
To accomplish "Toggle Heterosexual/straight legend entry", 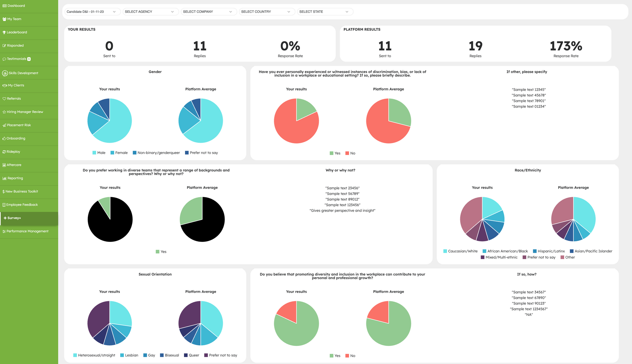I will click(94, 355).
